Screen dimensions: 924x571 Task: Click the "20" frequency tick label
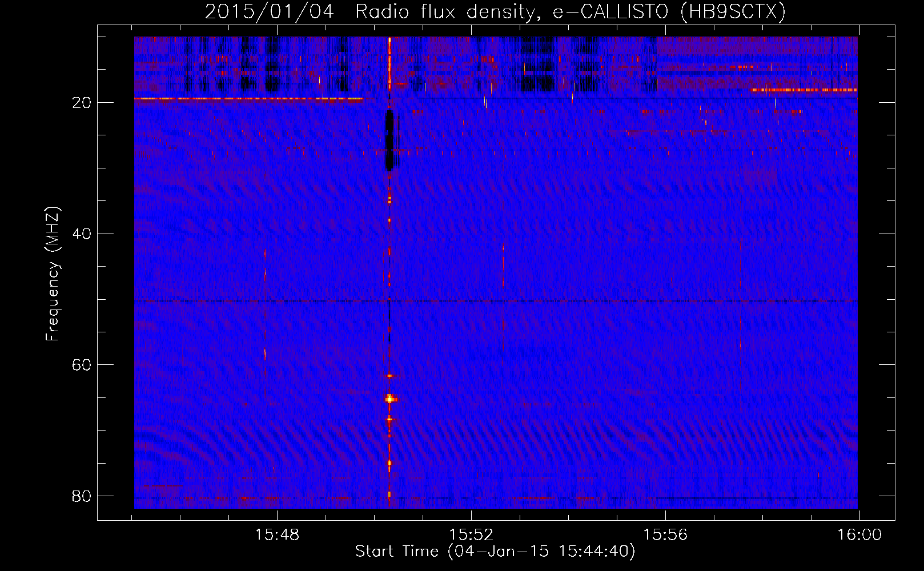point(82,103)
